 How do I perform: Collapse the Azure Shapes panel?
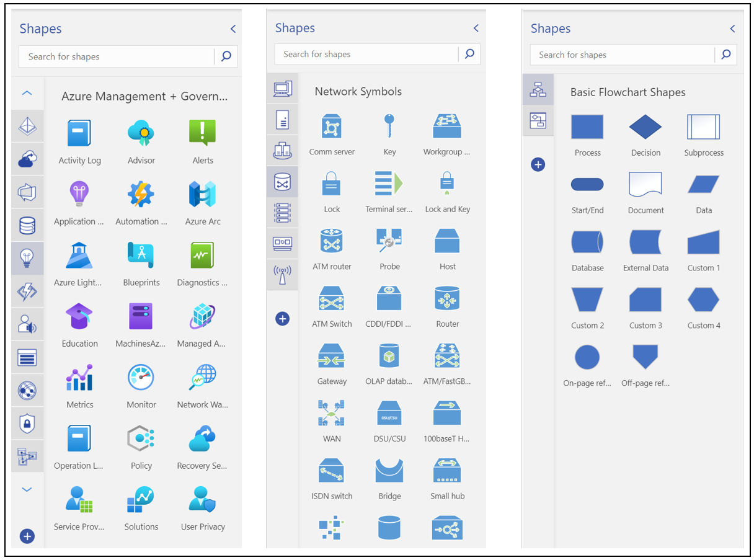click(x=233, y=29)
